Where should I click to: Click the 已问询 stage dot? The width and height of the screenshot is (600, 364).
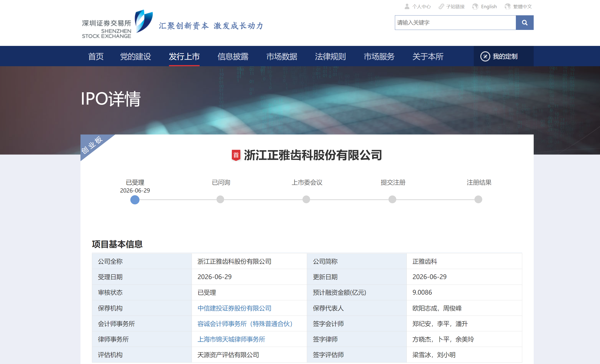pos(220,199)
